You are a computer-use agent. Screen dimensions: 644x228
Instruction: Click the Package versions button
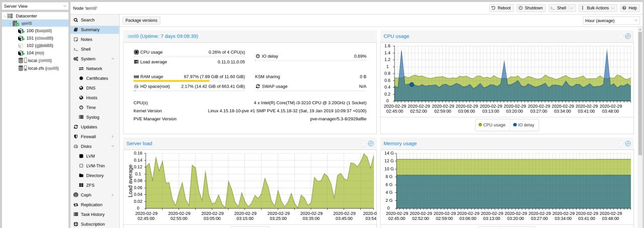[141, 21]
